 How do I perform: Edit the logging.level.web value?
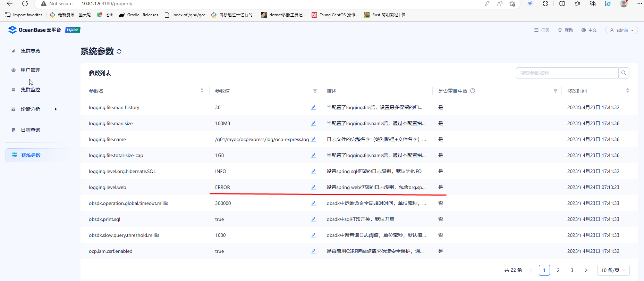point(313,187)
